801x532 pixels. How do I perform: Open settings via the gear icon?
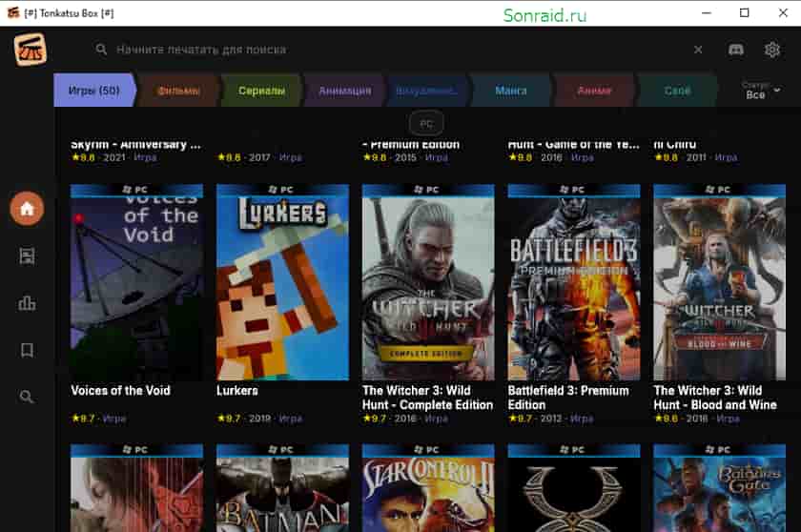(771, 50)
